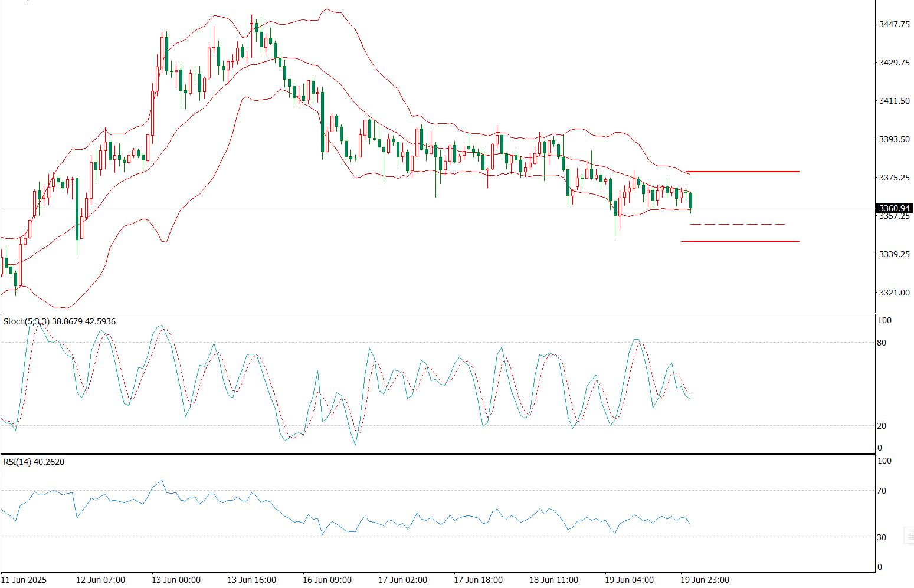Click the current price tag 3360.94
Viewport: 914px width, 588px height.
[x=894, y=208]
